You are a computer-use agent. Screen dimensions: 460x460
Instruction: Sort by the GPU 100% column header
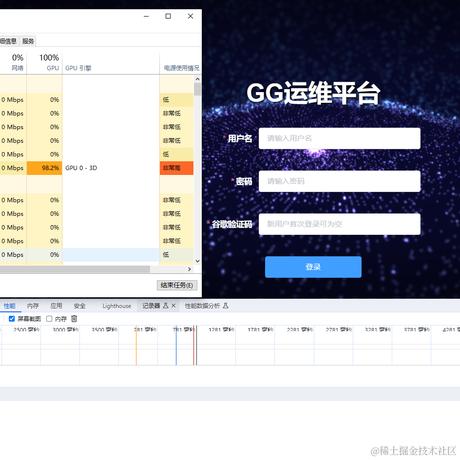click(x=45, y=62)
